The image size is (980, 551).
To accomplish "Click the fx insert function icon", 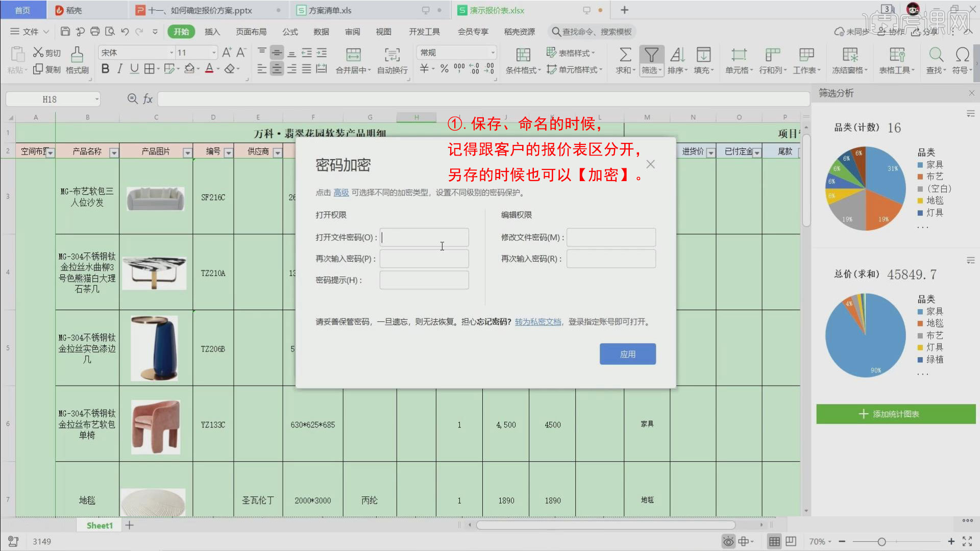I will point(148,99).
